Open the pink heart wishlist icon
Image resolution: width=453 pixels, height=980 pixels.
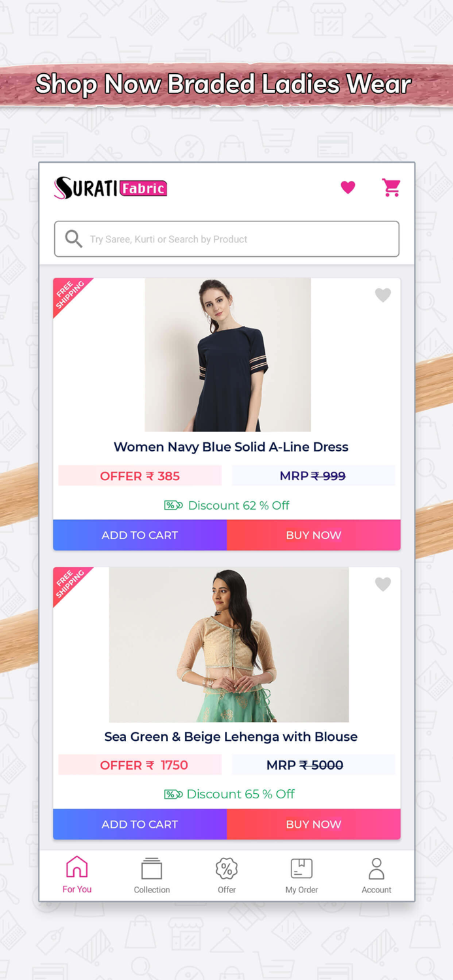(x=348, y=188)
